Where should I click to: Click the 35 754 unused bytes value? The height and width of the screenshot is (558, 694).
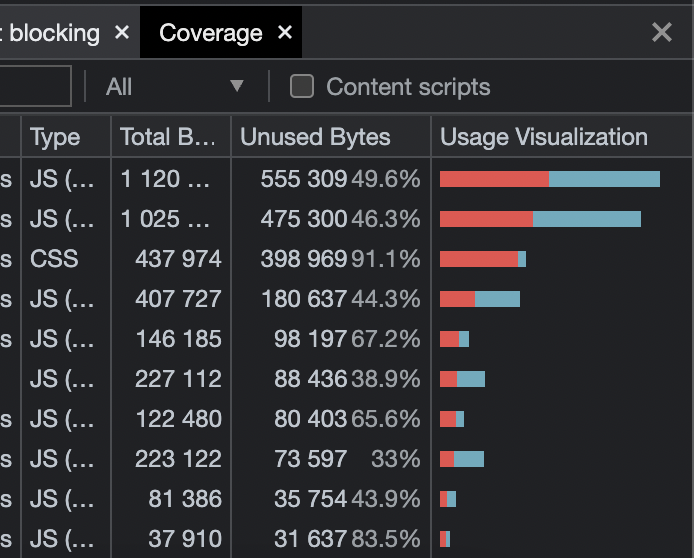click(x=310, y=499)
